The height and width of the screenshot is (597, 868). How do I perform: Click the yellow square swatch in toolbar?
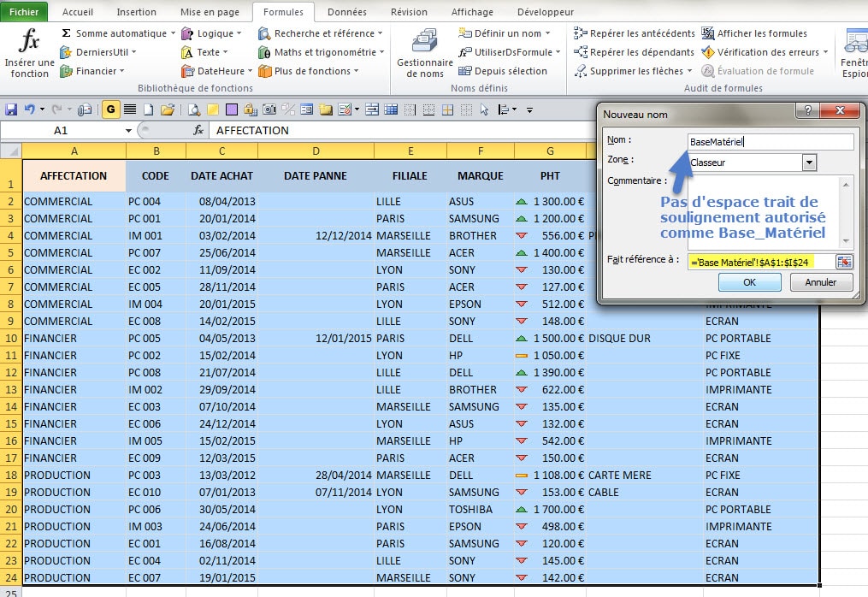(212, 109)
